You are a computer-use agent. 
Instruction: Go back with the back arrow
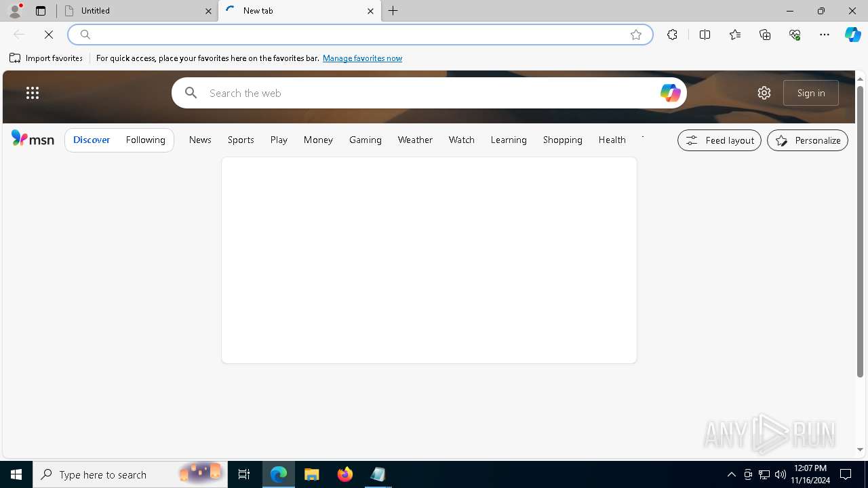pos(19,35)
